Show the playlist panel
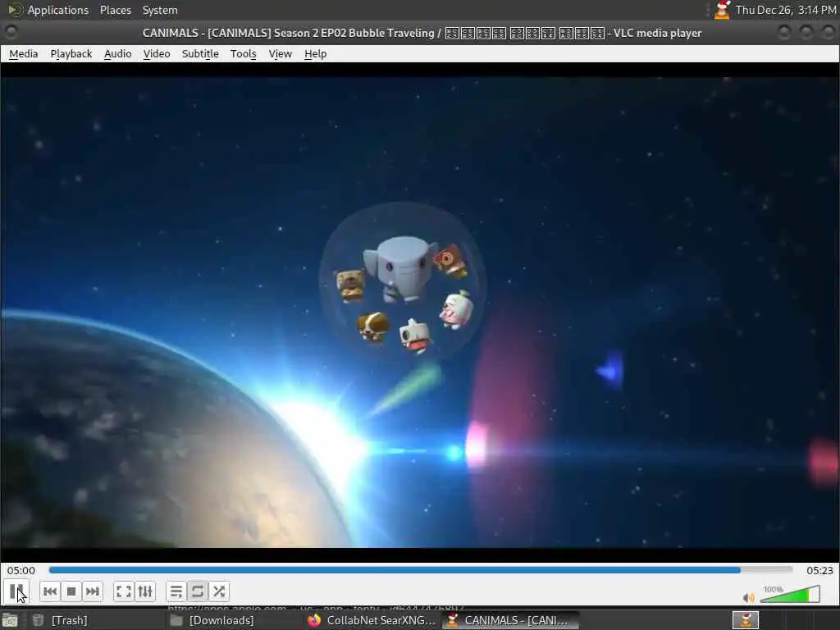This screenshot has height=630, width=840. pyautogui.click(x=176, y=591)
